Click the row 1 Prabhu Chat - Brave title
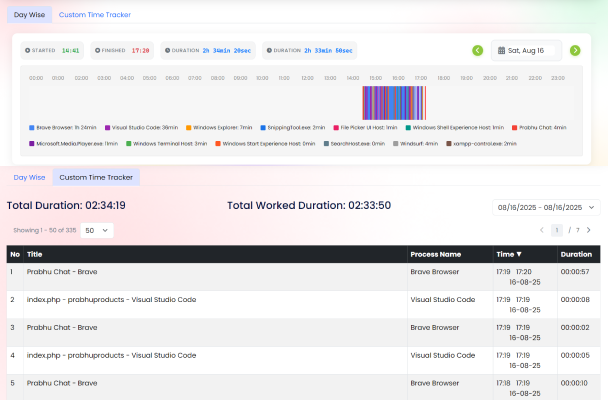 62,272
